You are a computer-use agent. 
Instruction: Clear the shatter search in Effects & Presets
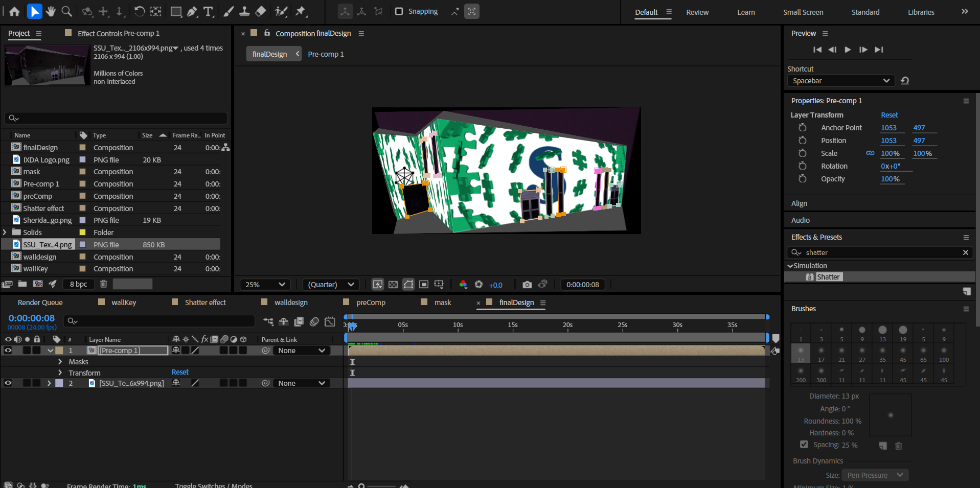pos(966,252)
